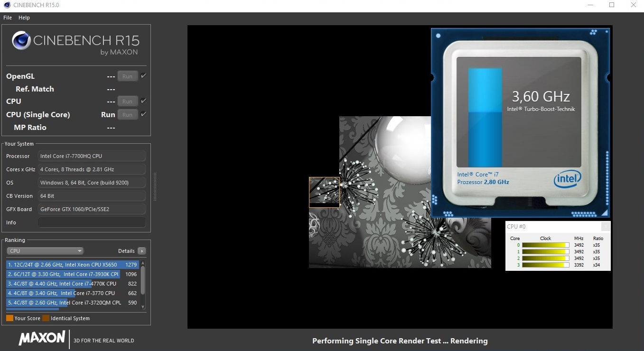Click the CPU (Single Core) Run button
The image size is (644, 351).
click(128, 114)
